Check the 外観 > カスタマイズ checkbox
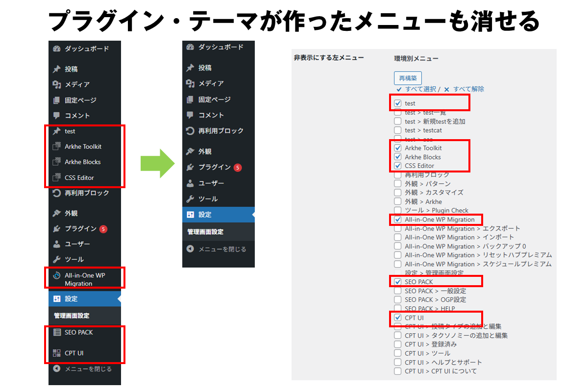The image size is (588, 392). pos(398,193)
